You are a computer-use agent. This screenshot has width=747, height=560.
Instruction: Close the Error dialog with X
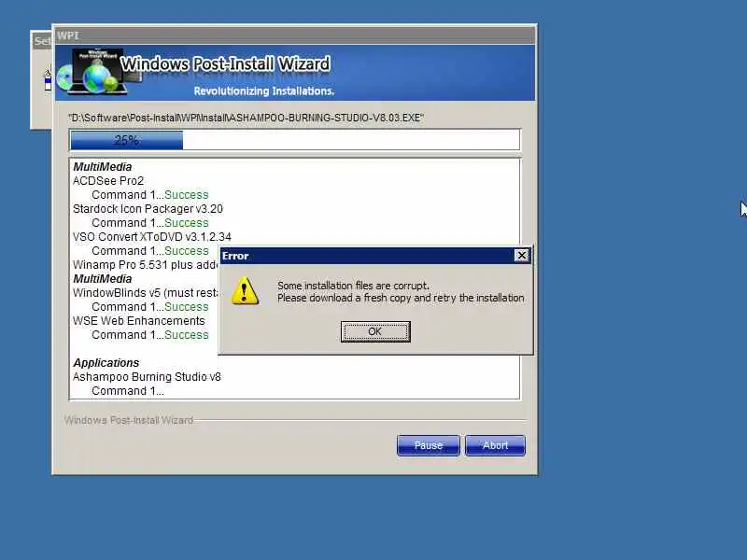522,256
